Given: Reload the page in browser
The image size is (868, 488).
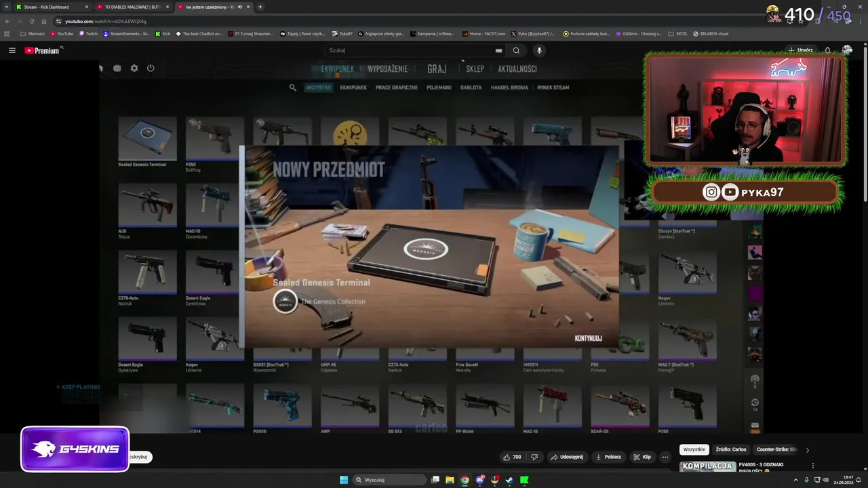Looking at the screenshot, I should [x=31, y=21].
